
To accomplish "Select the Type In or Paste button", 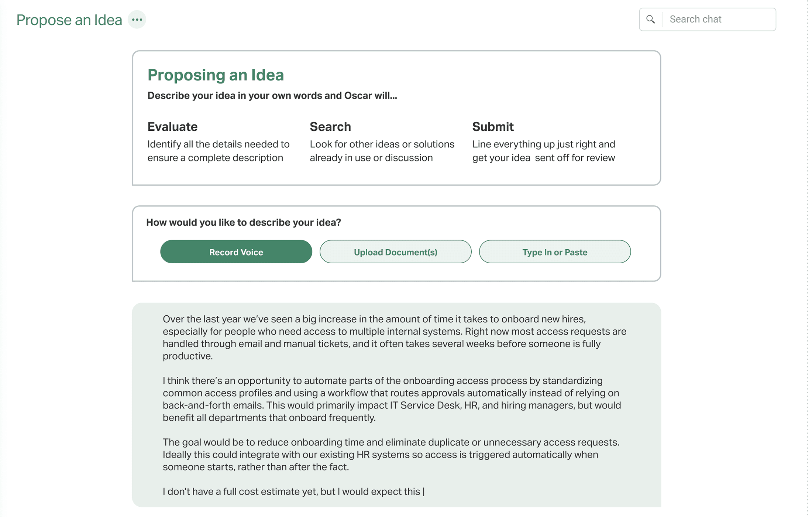I will click(x=555, y=252).
